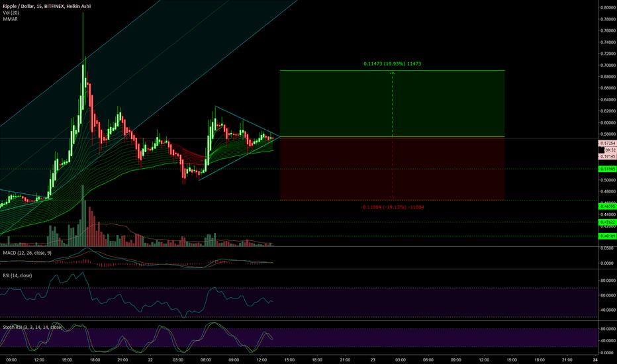Click the green 0.46355 price level tag

pyautogui.click(x=607, y=206)
